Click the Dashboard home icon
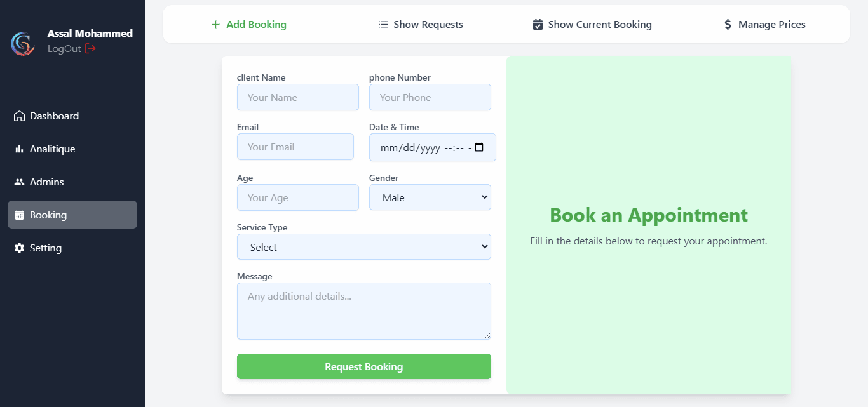This screenshot has width=868, height=407. (x=19, y=116)
